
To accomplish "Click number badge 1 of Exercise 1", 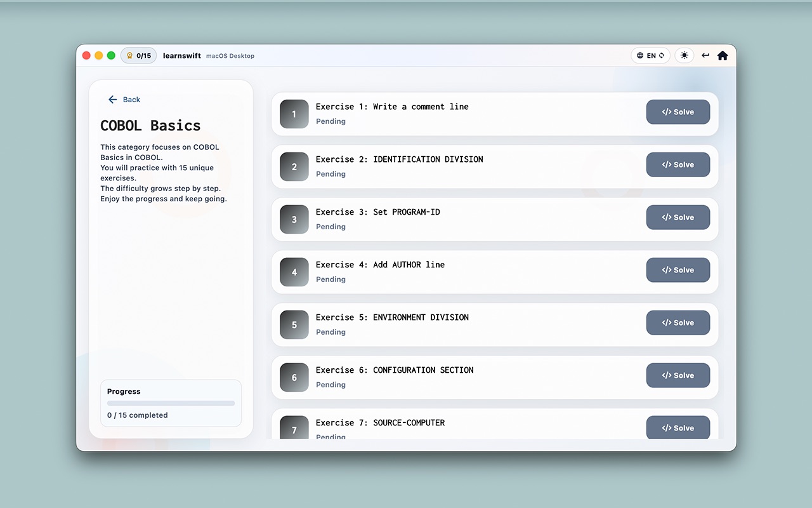I will 294,114.
